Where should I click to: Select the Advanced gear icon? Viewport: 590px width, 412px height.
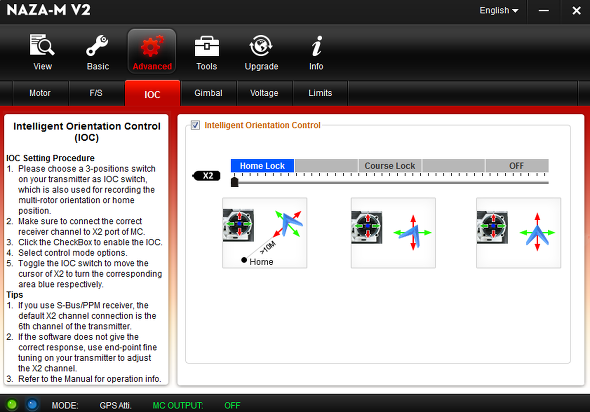point(152,52)
